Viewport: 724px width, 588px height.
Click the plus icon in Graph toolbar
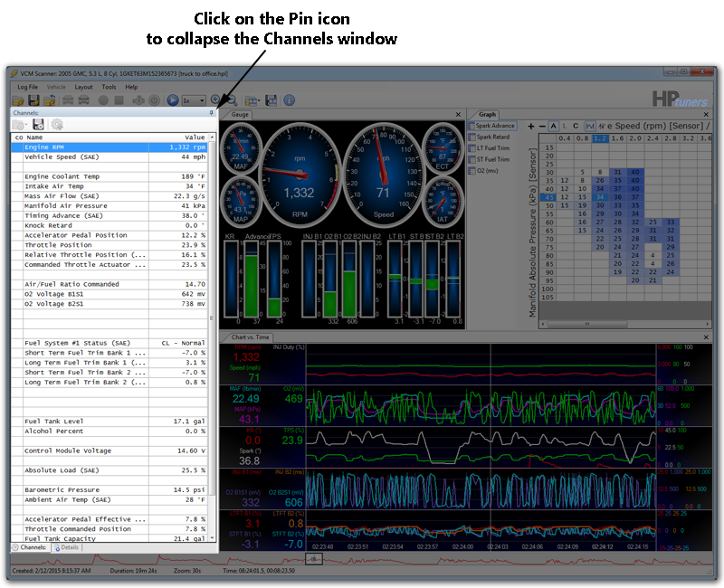(x=530, y=126)
